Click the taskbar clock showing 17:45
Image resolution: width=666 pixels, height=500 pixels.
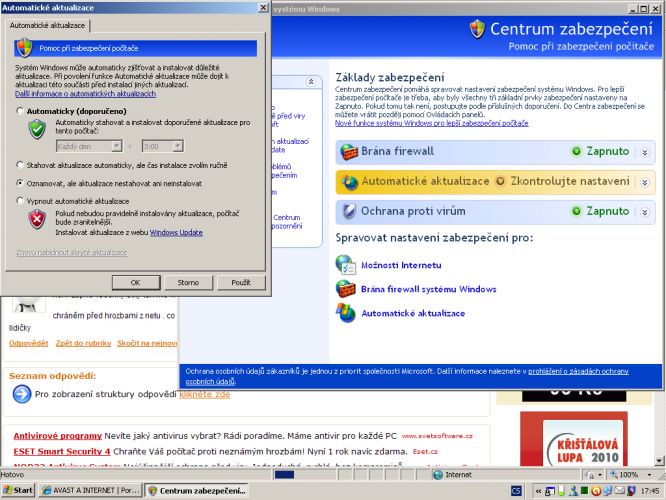[x=650, y=491]
